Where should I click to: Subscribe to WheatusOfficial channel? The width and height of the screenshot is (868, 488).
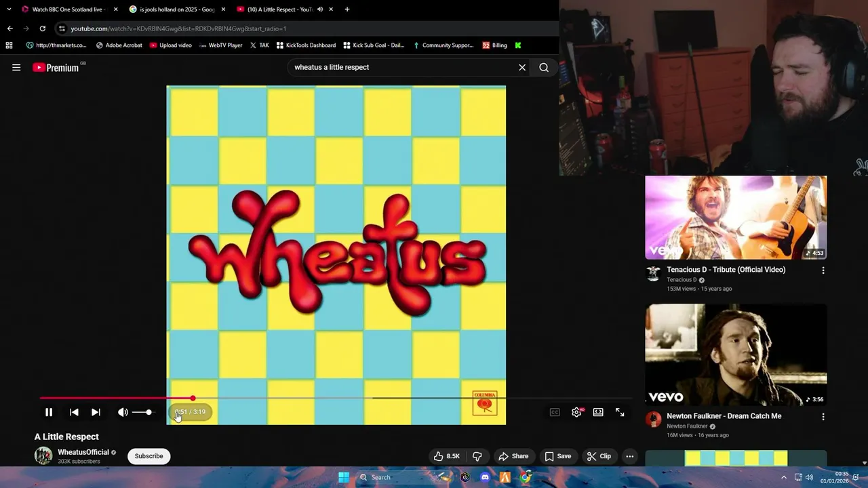149,456
